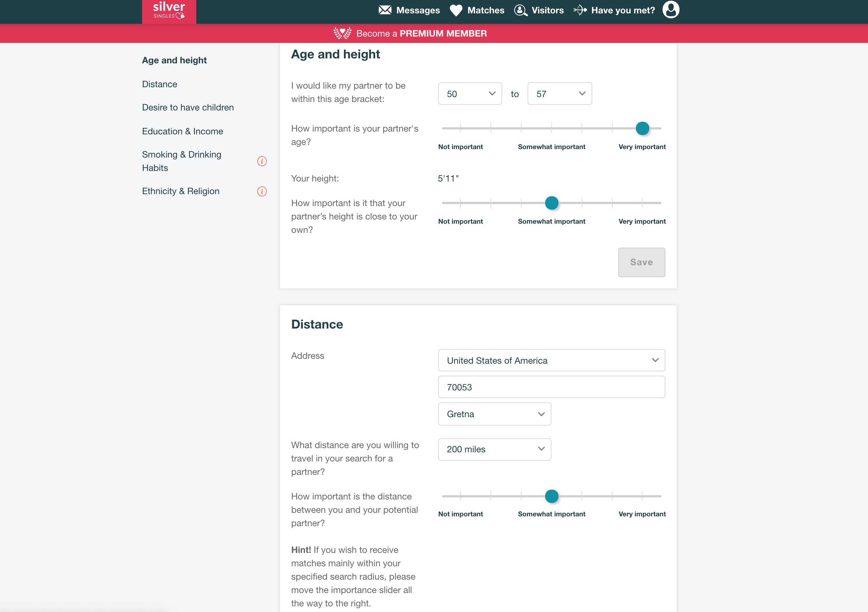This screenshot has width=868, height=612.
Task: Open Have you met? in the navigation
Action: (x=623, y=10)
